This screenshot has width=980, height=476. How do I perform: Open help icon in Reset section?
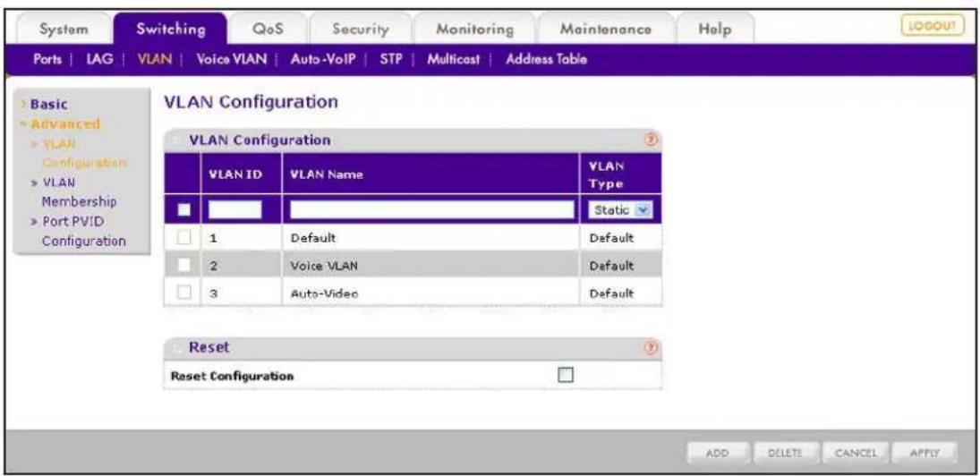tap(652, 348)
